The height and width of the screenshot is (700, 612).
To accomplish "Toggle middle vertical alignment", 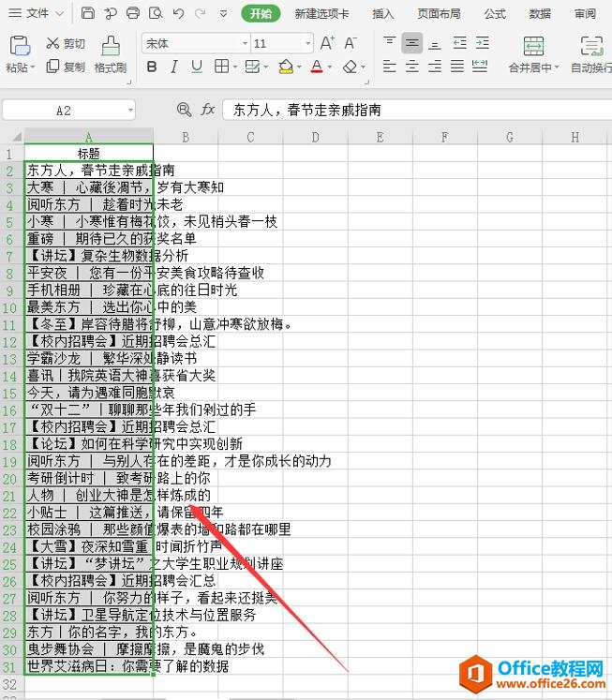I will 412,43.
